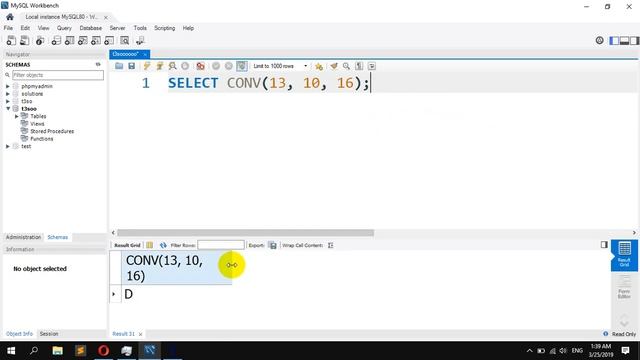
Task: Collapse the t3soo schema
Action: [8, 109]
